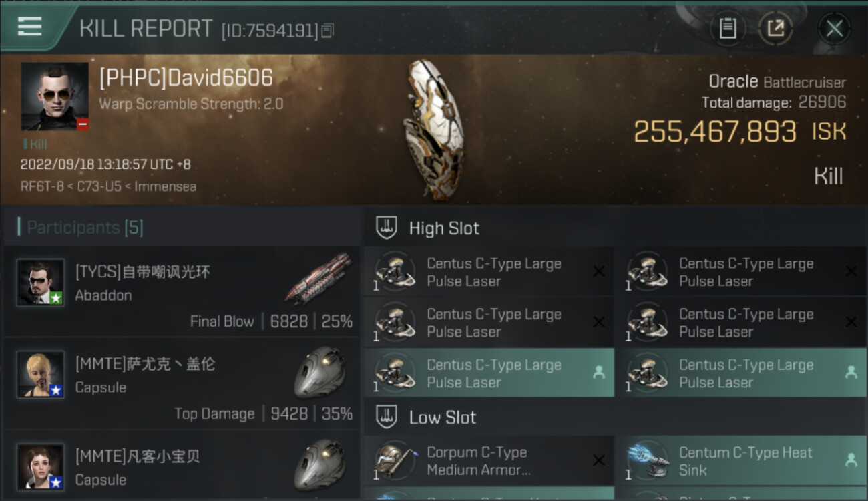View David6606's character portrait

(55, 96)
